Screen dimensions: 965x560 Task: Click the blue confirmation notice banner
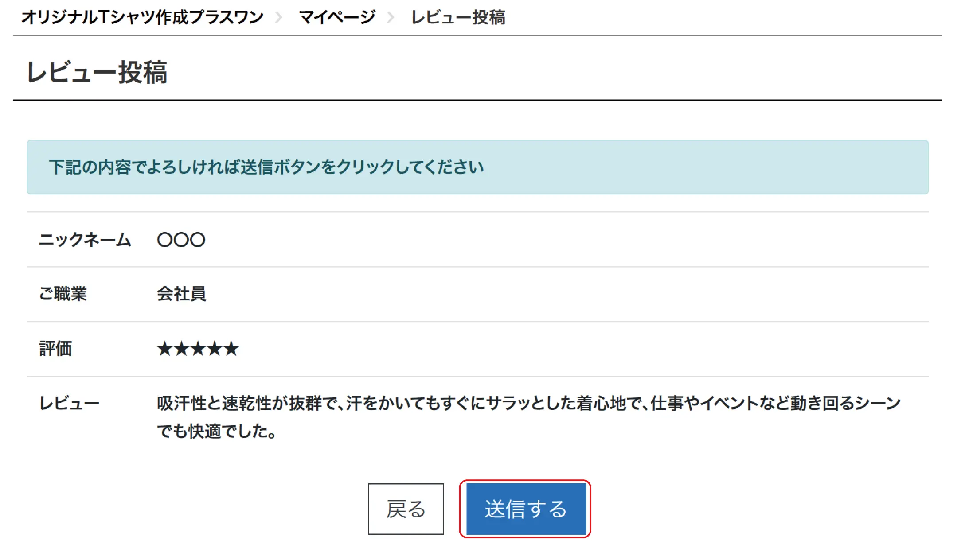[477, 167]
